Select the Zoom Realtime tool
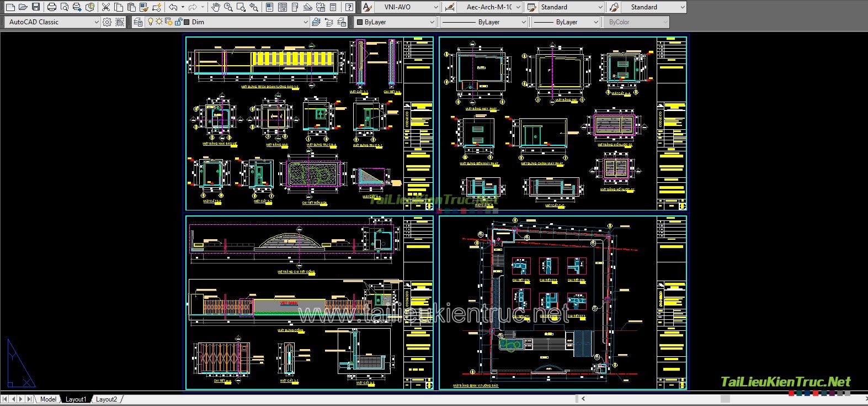This screenshot has width=868, height=406. pyautogui.click(x=228, y=7)
